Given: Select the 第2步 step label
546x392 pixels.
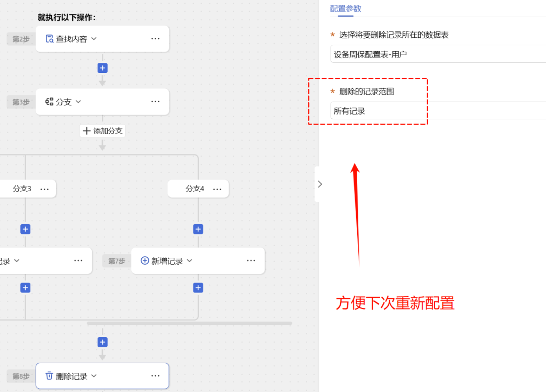Looking at the screenshot, I should 21,39.
